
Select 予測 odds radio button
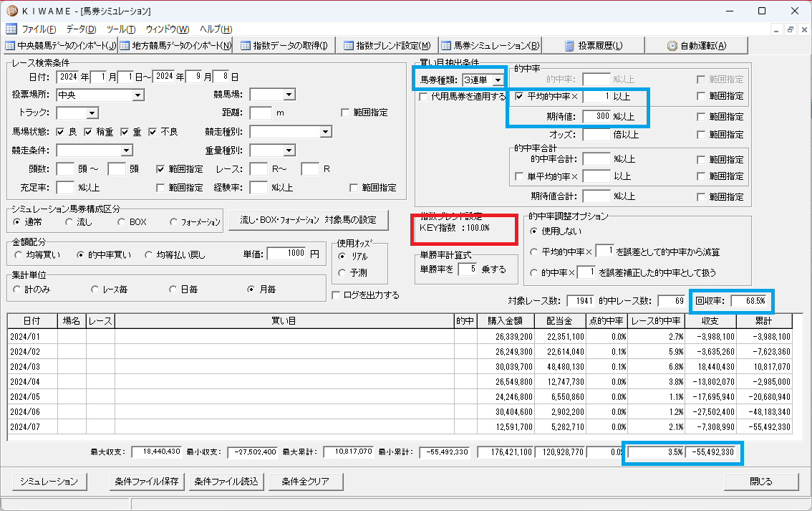click(x=342, y=272)
